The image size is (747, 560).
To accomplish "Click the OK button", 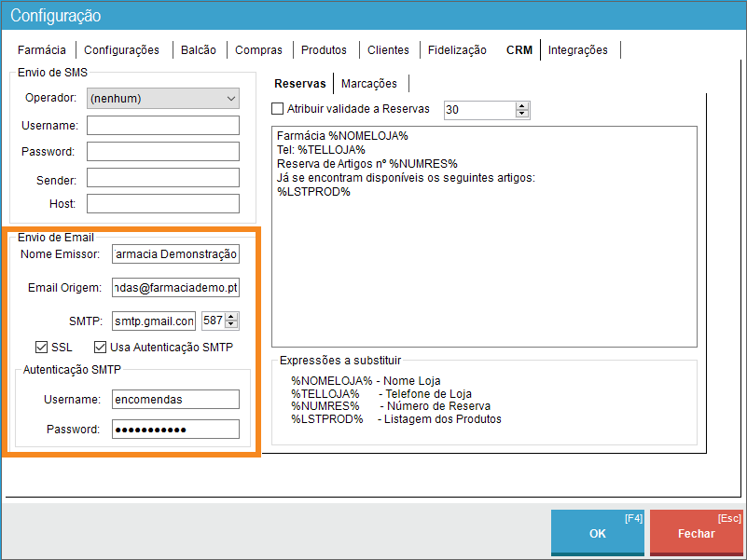I will pyautogui.click(x=598, y=533).
